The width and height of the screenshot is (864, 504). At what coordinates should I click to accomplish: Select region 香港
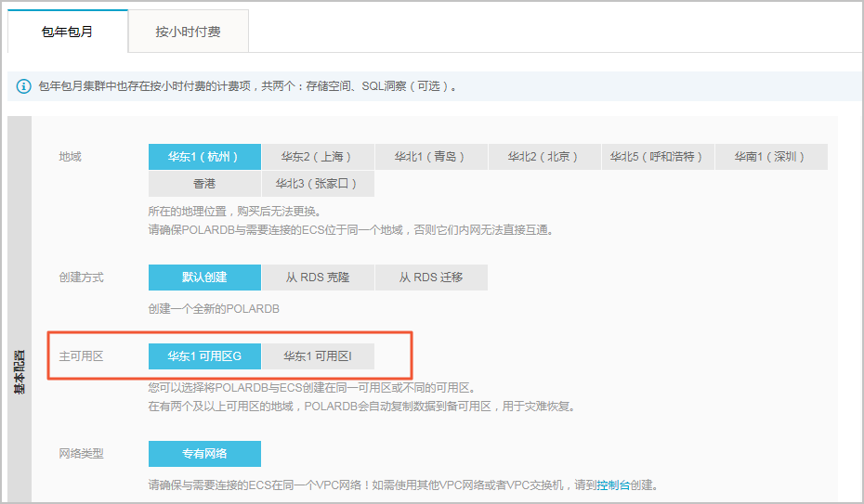[x=204, y=184]
